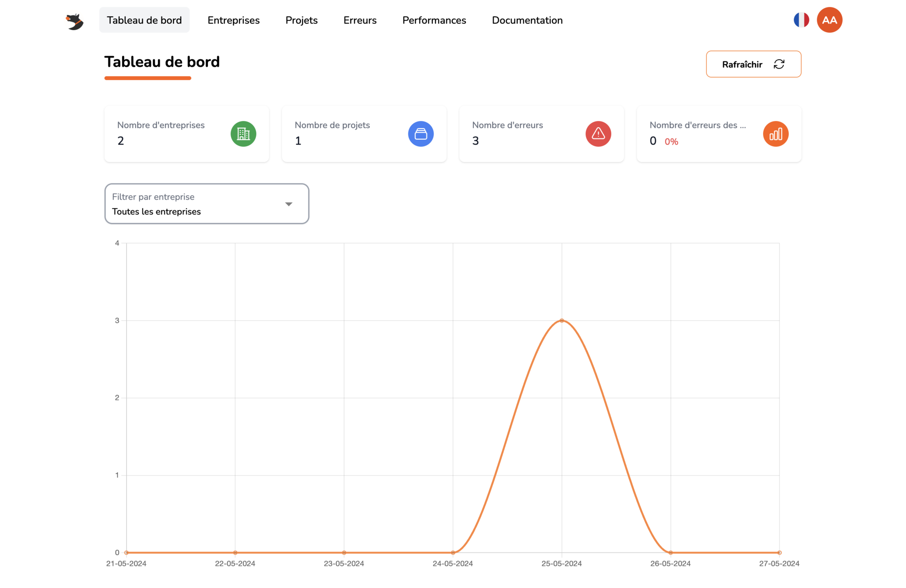The image size is (906, 588).
Task: Navigate to the Erreurs menu item
Action: (x=360, y=20)
